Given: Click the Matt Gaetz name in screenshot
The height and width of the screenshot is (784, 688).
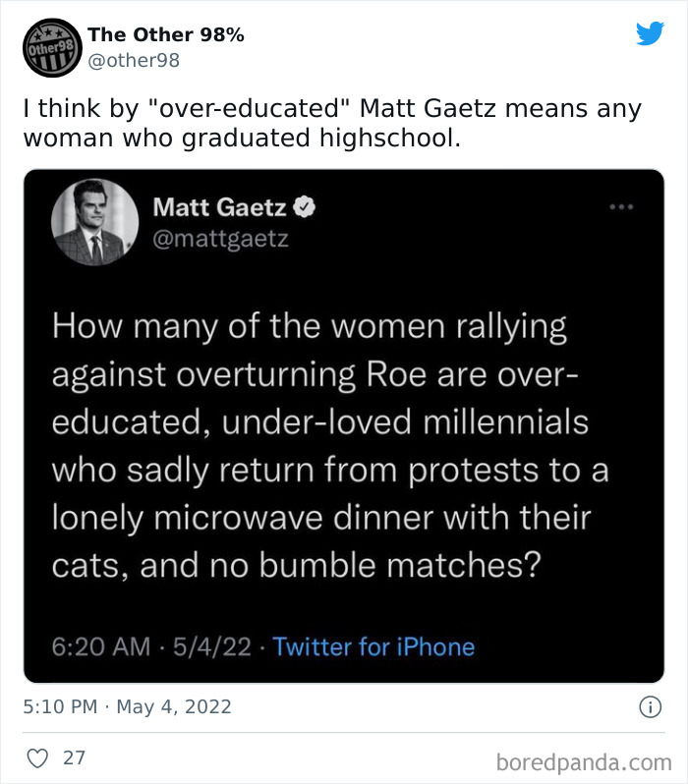Looking at the screenshot, I should pos(219,207).
